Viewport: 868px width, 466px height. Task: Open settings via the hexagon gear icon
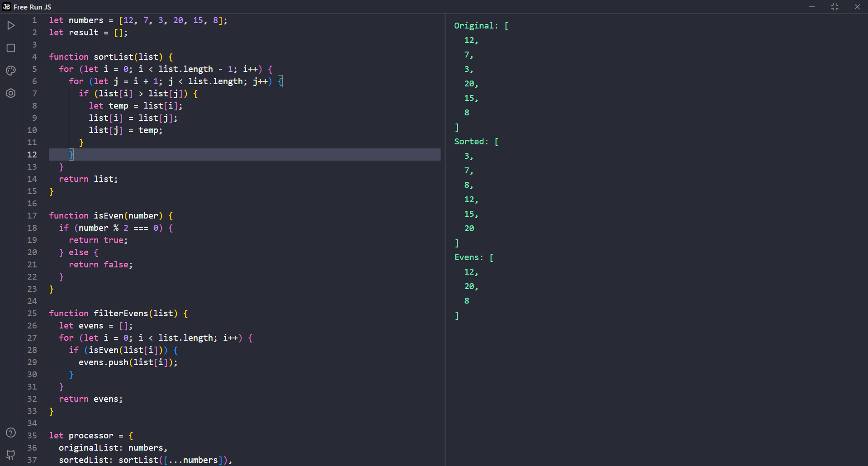[11, 93]
